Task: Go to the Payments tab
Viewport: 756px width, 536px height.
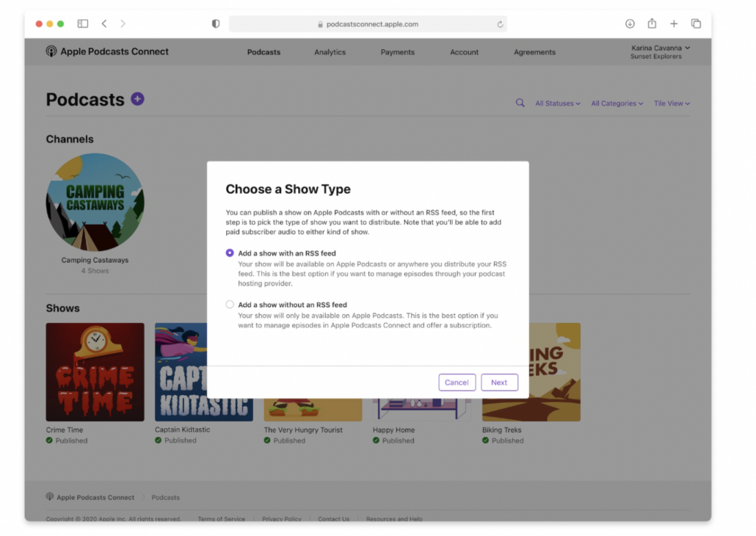Action: coord(397,52)
